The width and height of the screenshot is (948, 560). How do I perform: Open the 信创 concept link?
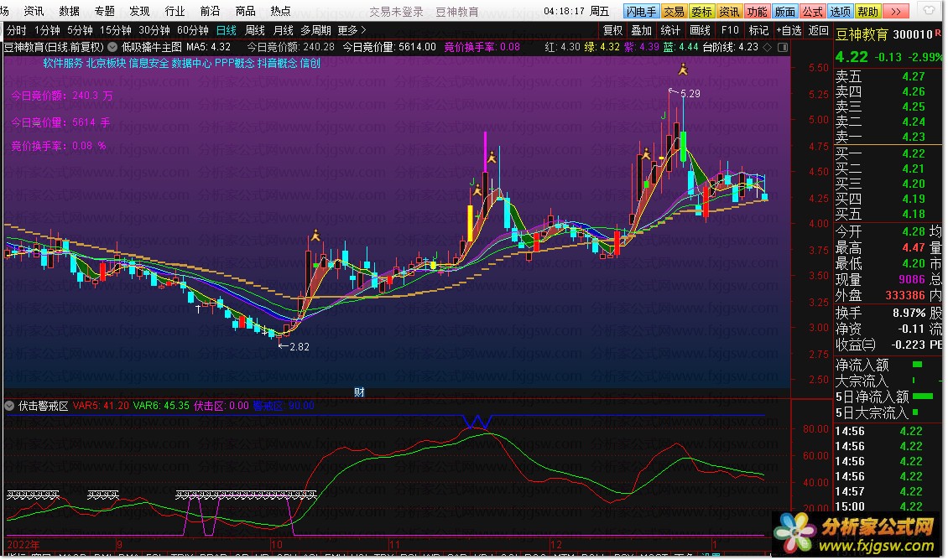(x=310, y=63)
